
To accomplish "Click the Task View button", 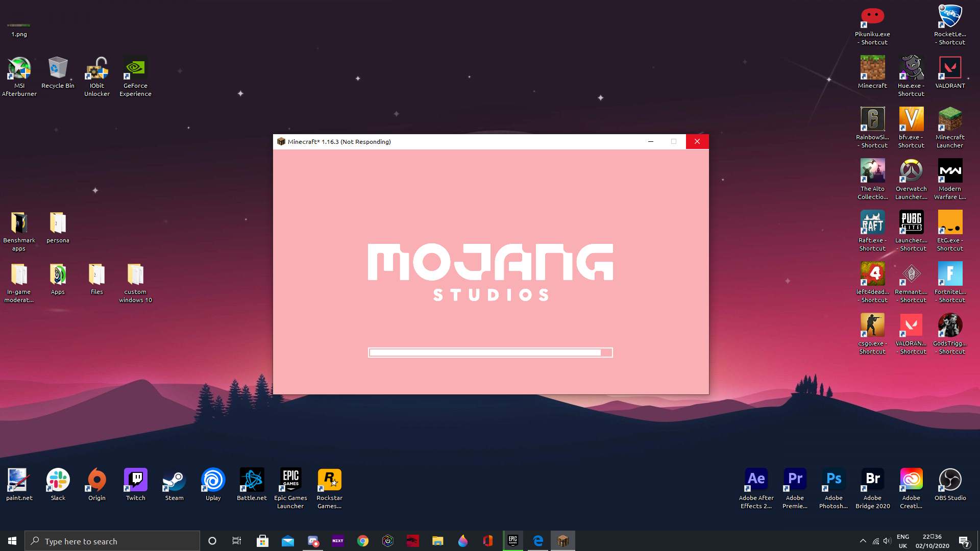I will coord(237,541).
